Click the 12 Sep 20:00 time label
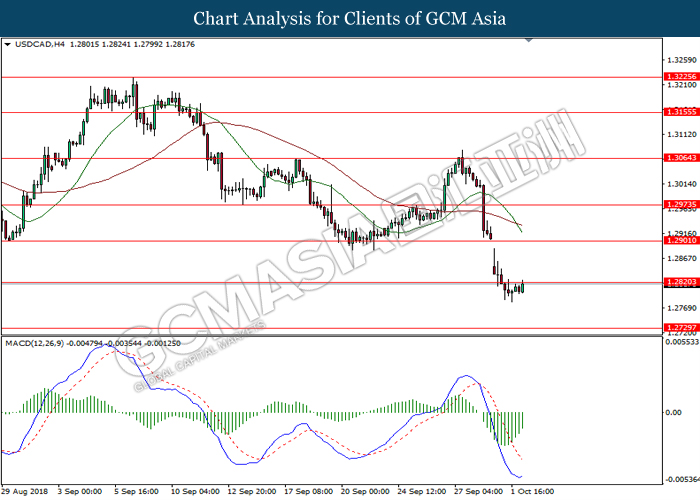Image resolution: width=700 pixels, height=500 pixels. [252, 492]
